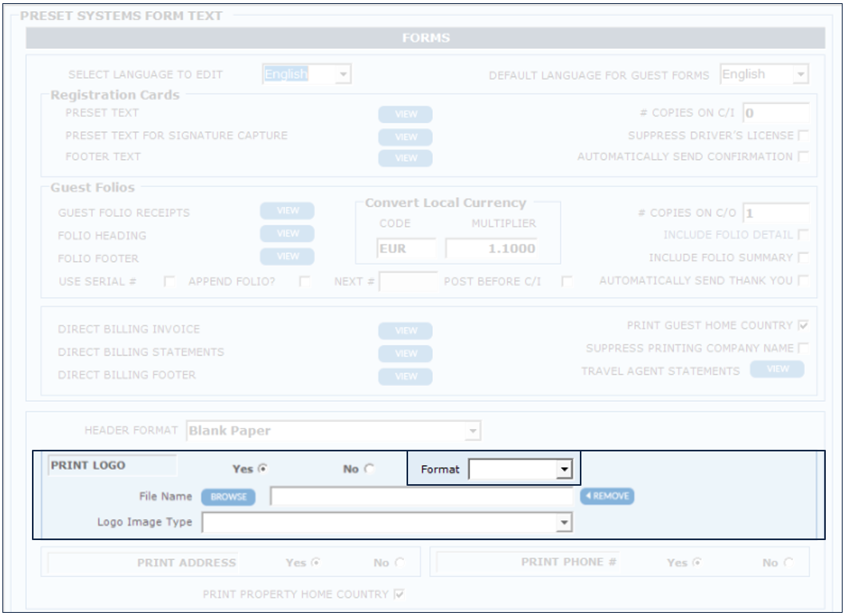Expand the Logo Image Type dropdown

[565, 523]
